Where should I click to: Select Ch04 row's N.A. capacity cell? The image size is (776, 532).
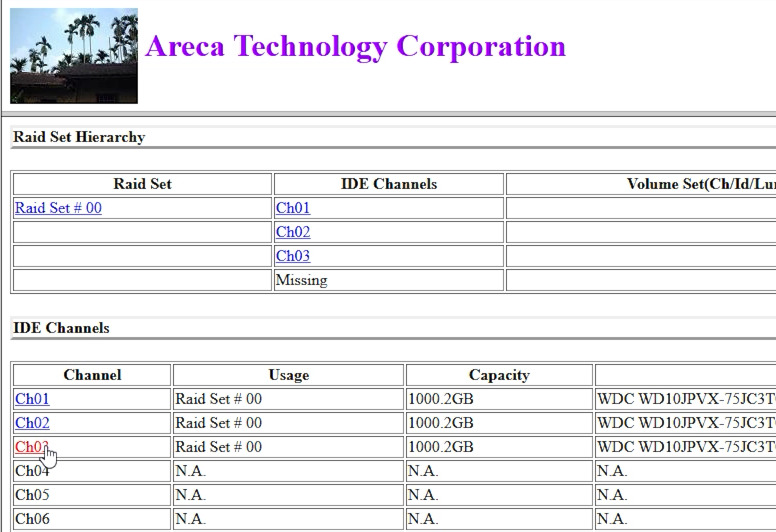499,471
